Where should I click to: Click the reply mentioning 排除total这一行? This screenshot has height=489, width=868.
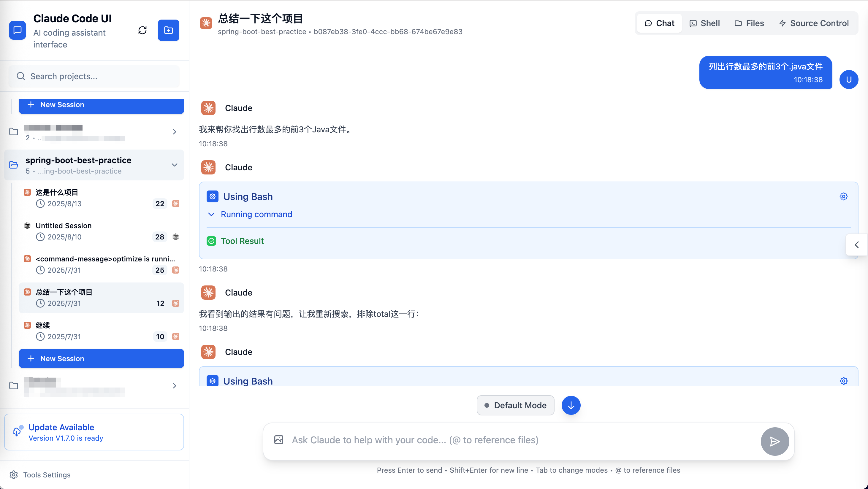[309, 314]
